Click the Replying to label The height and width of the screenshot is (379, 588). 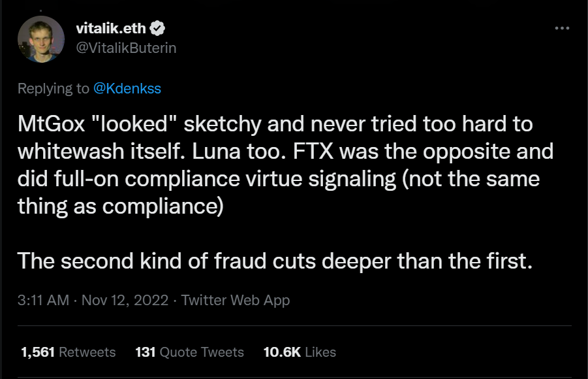tap(55, 88)
